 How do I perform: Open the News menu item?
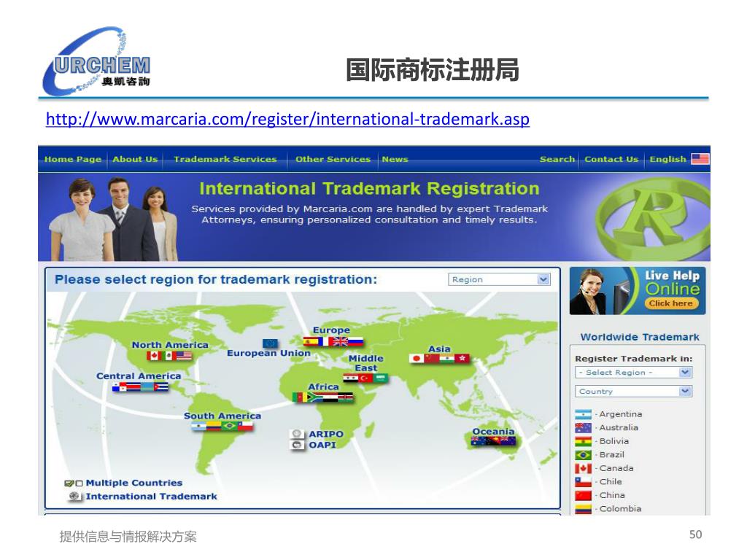click(x=395, y=159)
